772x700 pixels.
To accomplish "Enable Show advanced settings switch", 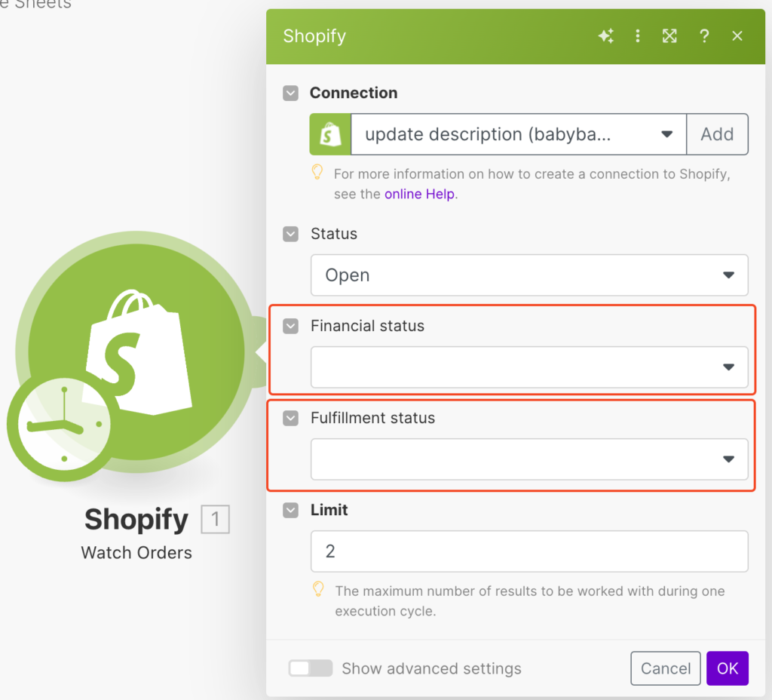I will [310, 668].
